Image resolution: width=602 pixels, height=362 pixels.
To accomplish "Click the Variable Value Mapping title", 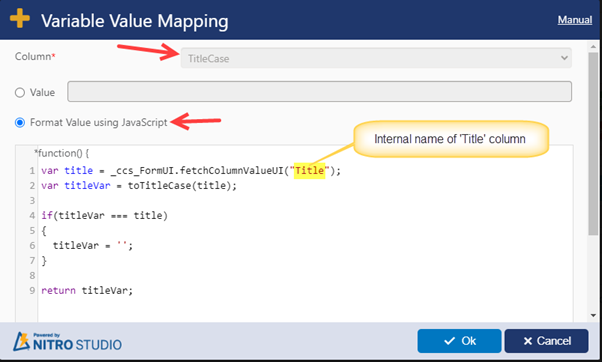I will [134, 21].
